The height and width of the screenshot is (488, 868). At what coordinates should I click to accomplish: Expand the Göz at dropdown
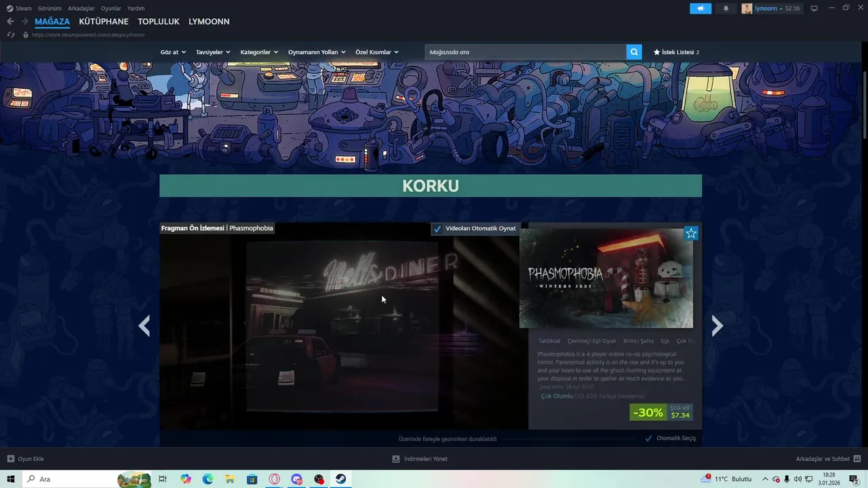(x=172, y=52)
